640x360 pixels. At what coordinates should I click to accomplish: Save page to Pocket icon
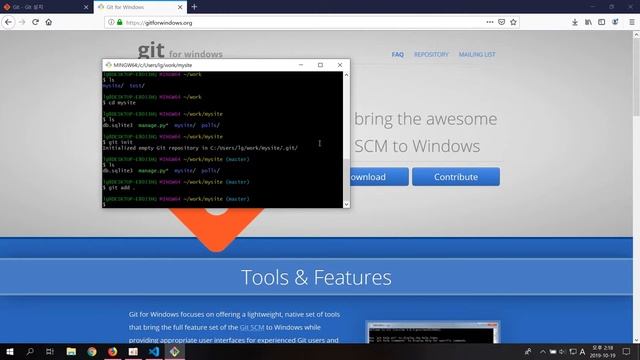(x=502, y=22)
